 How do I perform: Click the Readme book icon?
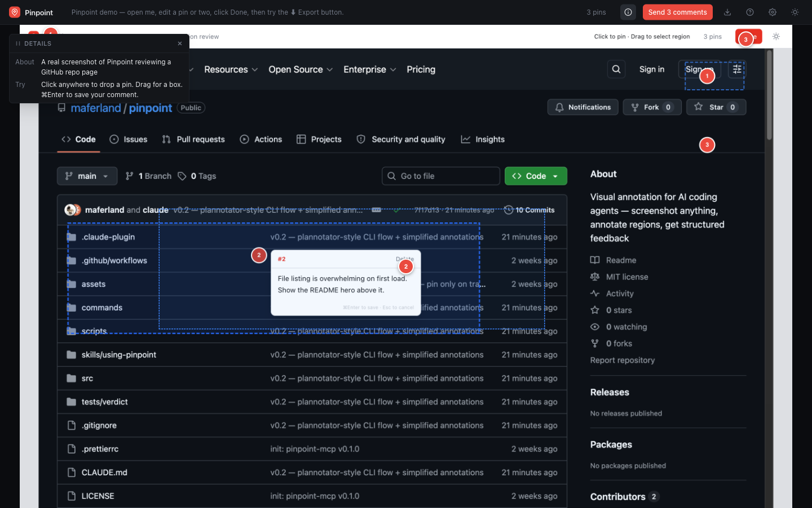595,260
